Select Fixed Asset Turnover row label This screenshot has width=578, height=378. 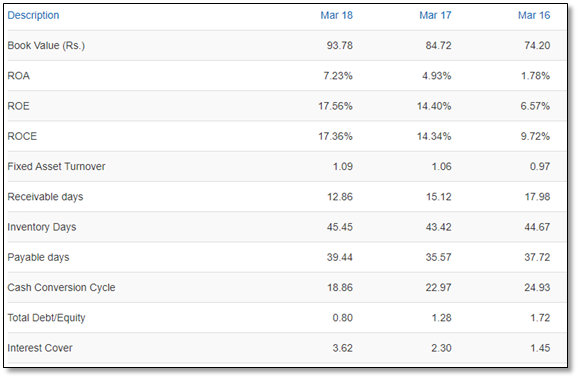[x=56, y=166]
